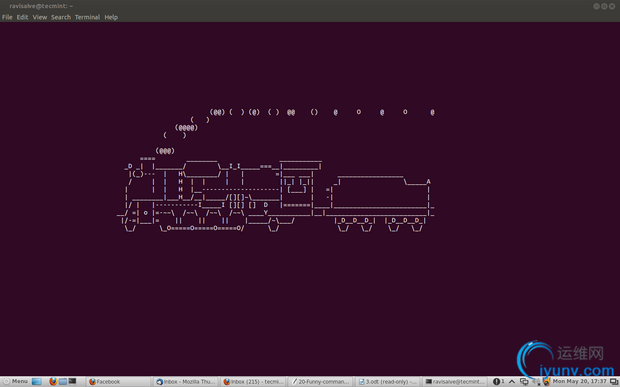Open the View menu
620x387 pixels.
tap(40, 17)
